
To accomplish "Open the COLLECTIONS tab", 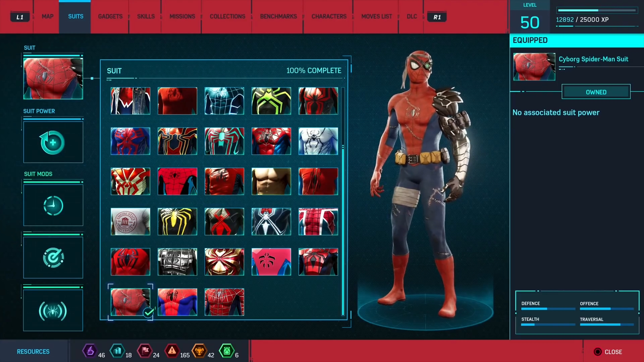I will (x=227, y=16).
